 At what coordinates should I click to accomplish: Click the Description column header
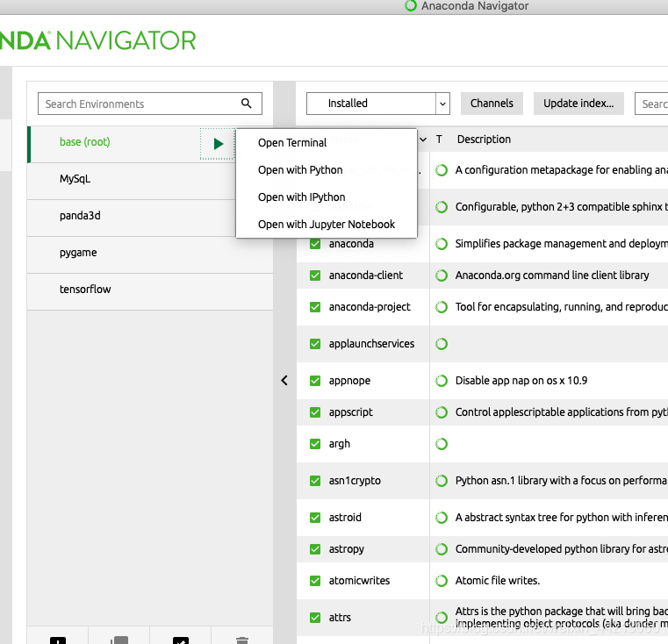coord(484,140)
